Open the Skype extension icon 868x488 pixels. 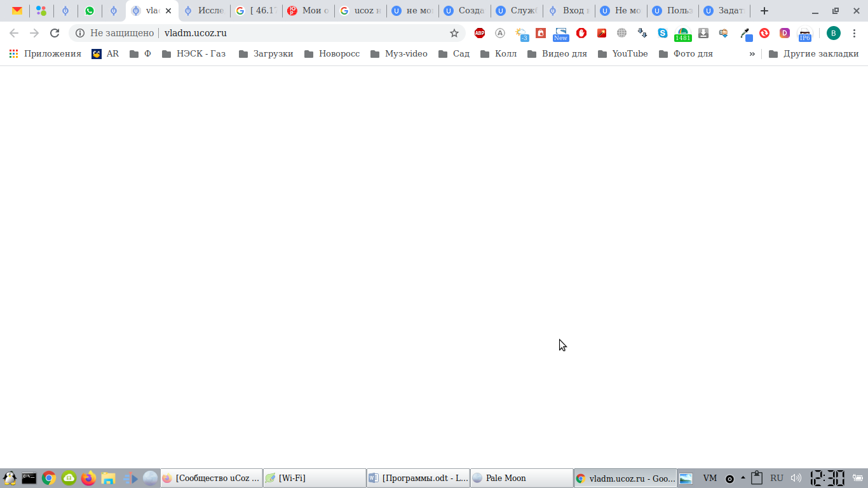click(663, 33)
